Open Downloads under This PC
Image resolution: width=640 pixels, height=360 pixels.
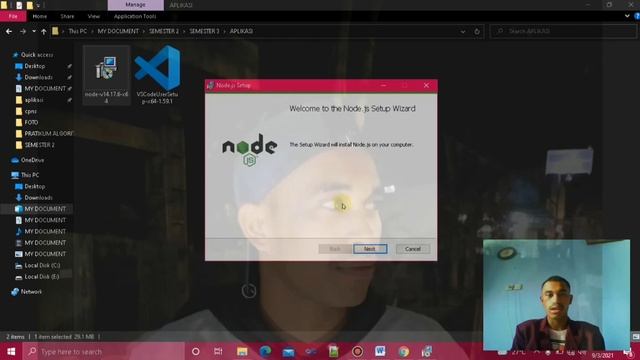[38, 198]
